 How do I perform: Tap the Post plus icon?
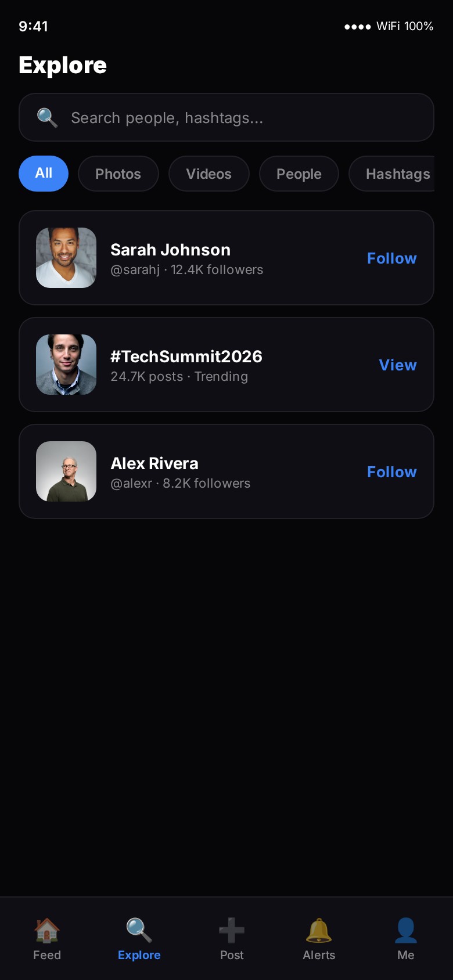[232, 930]
